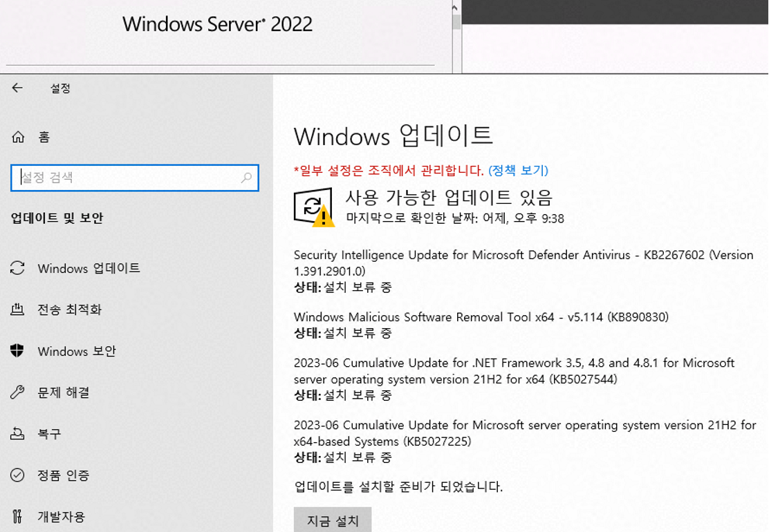Image resolution: width=769 pixels, height=532 pixels.
Task: Select the Windows 업데이트 sync icon in sidebar
Action: coord(17,268)
